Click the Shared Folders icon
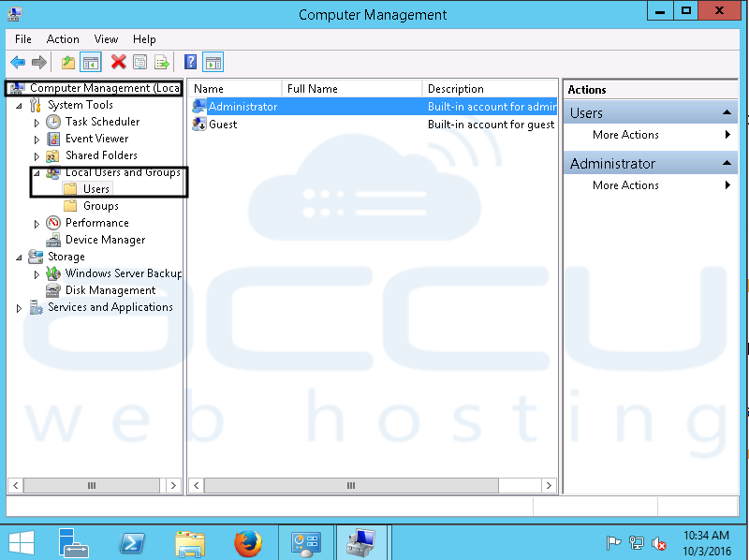The width and height of the screenshot is (749, 560). (x=52, y=155)
